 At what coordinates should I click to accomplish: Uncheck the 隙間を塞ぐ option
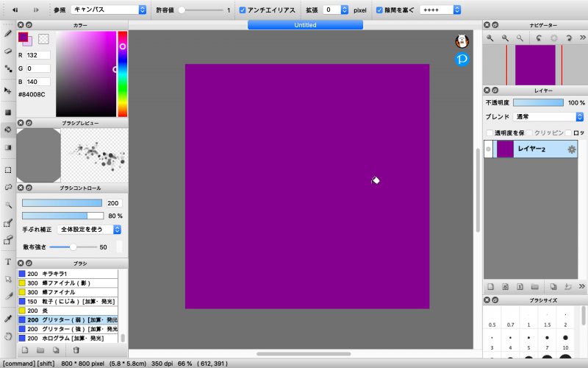[379, 10]
